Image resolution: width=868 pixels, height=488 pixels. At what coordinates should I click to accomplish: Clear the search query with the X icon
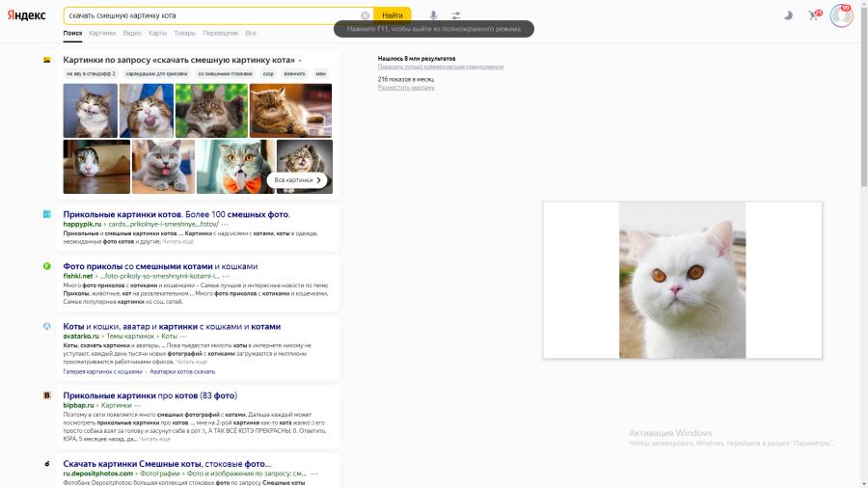tap(365, 15)
